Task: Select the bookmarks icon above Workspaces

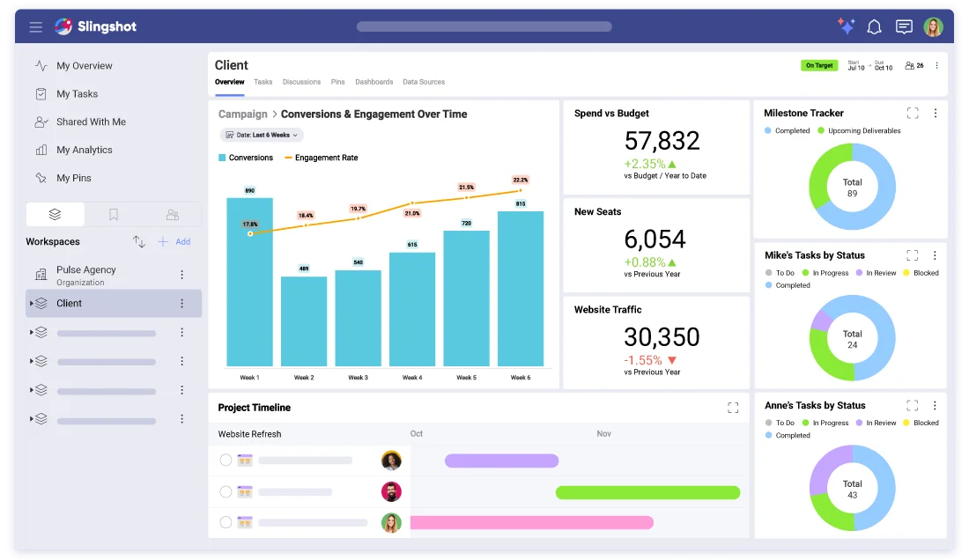Action: pos(113,214)
